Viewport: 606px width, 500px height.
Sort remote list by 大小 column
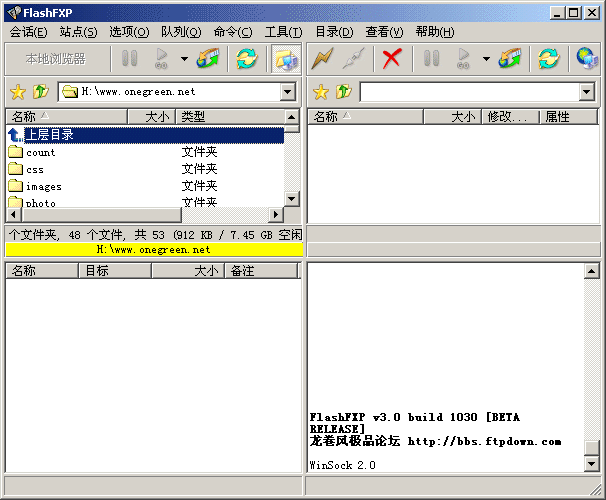(x=453, y=116)
